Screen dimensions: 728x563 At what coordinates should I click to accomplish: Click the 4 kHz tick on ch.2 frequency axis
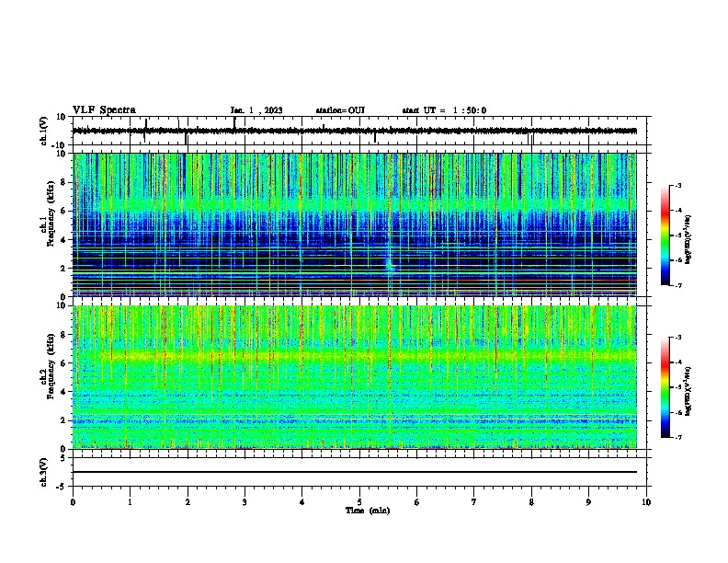tap(63, 392)
